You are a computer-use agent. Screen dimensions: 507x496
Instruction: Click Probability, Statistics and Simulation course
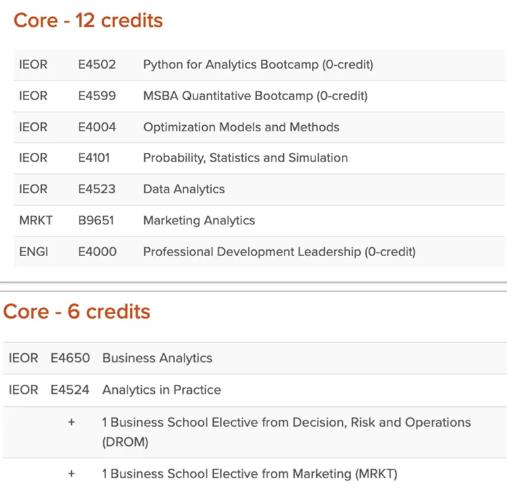click(245, 158)
